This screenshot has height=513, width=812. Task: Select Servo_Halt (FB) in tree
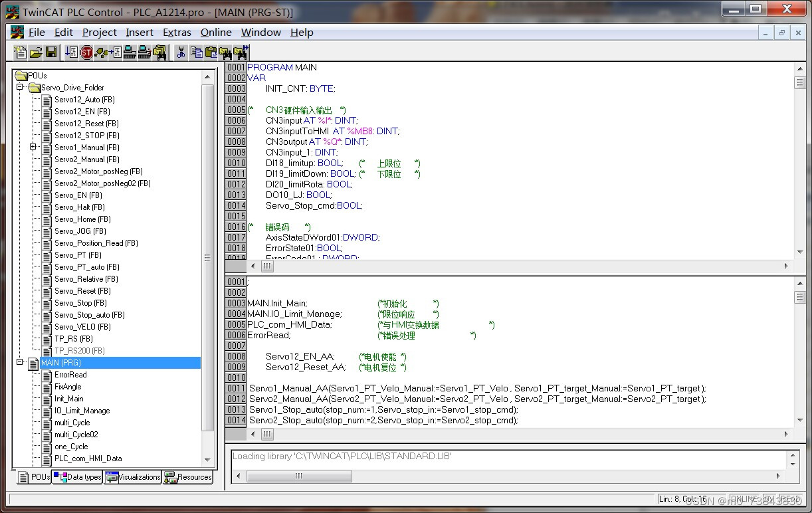click(81, 207)
